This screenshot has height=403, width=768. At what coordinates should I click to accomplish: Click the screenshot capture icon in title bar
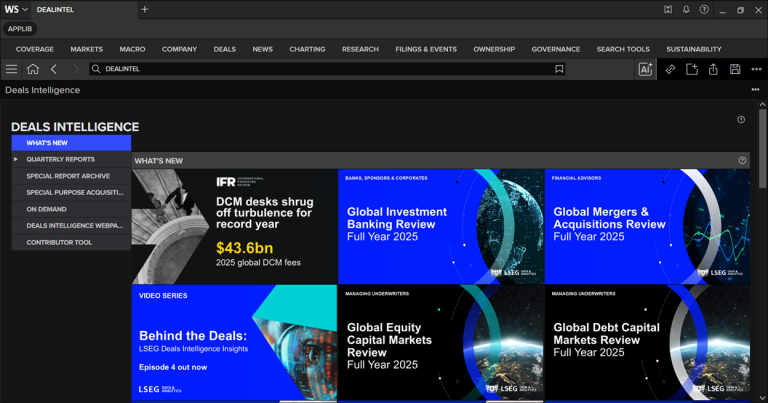point(668,9)
